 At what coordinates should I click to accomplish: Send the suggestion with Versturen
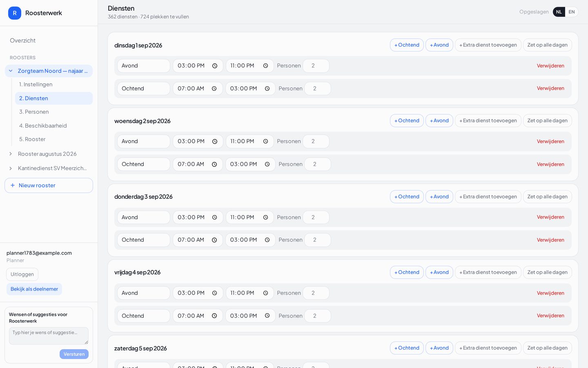(x=74, y=354)
